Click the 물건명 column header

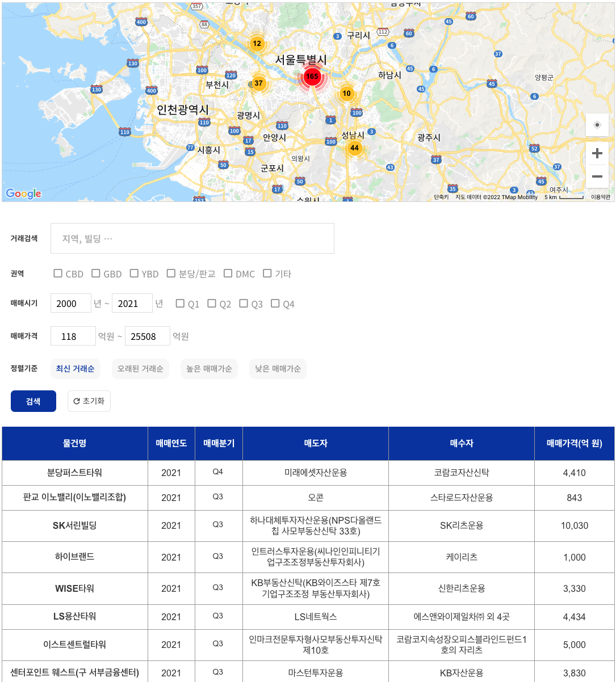75,444
